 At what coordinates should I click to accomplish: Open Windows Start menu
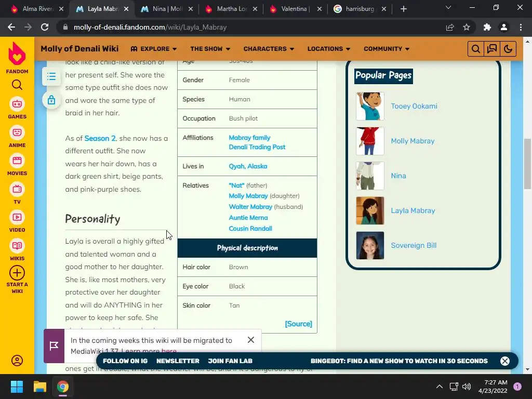coord(17,387)
